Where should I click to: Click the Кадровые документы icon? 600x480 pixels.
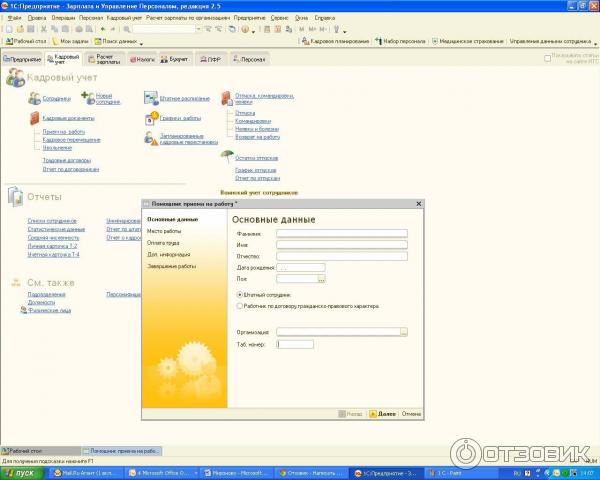pos(34,118)
